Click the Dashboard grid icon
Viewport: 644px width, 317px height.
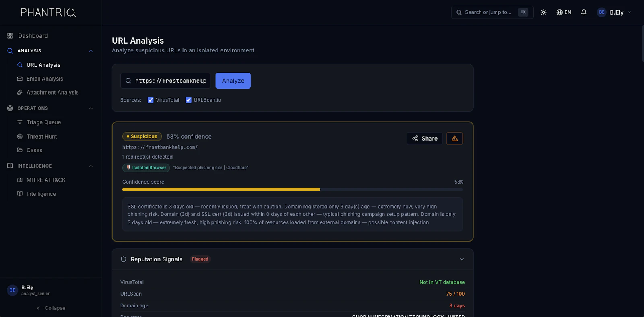click(10, 36)
